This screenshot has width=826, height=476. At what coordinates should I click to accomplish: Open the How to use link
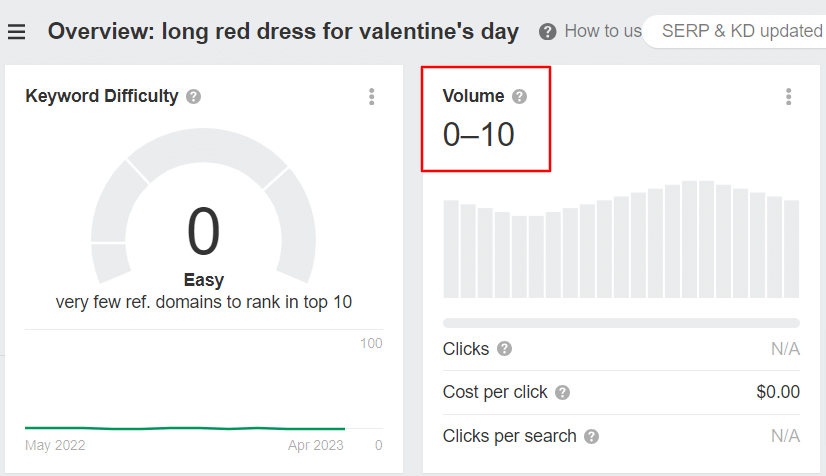click(x=603, y=31)
